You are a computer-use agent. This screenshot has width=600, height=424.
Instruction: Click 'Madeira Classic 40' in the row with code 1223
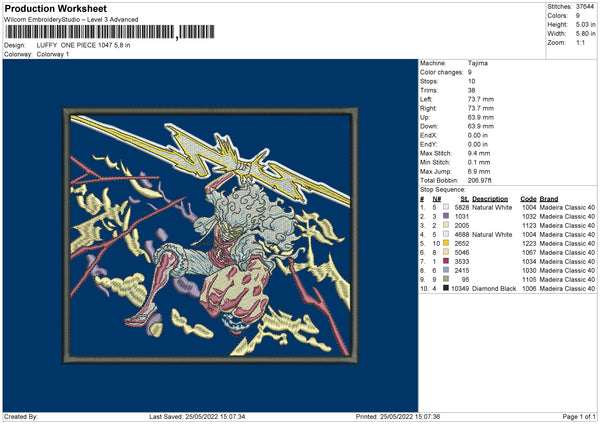[x=567, y=244]
